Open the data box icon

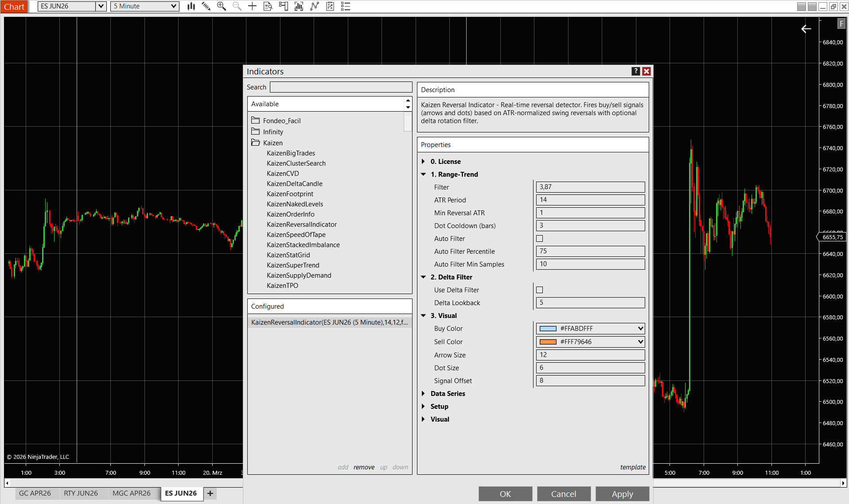pyautogui.click(x=268, y=6)
